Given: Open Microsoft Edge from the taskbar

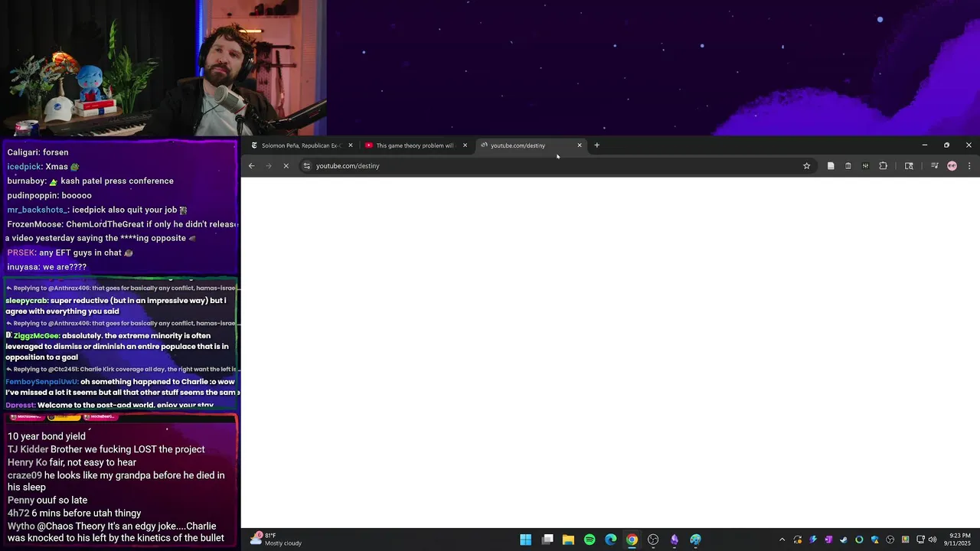Looking at the screenshot, I should pos(610,540).
